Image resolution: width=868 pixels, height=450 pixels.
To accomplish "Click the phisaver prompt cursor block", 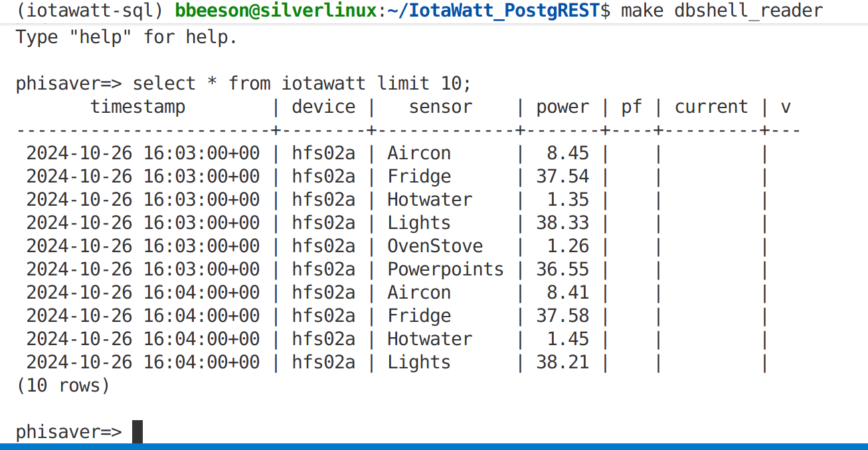I will 137,431.
